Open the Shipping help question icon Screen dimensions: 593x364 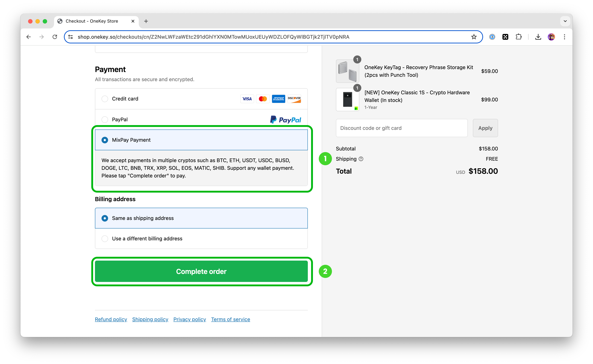[x=361, y=159]
